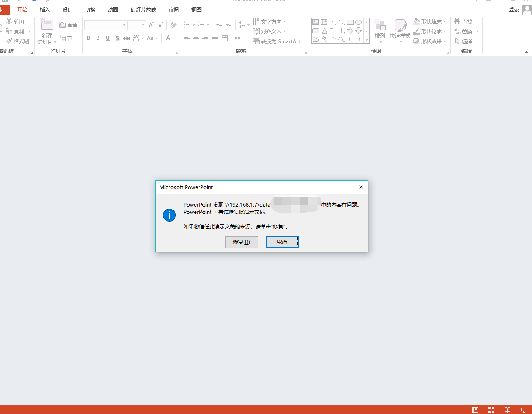532x414 pixels.
Task: Toggle Underline formatting button
Action: coord(107,38)
